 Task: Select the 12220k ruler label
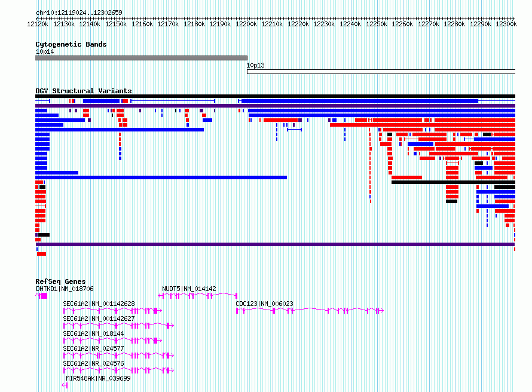[x=298, y=24]
